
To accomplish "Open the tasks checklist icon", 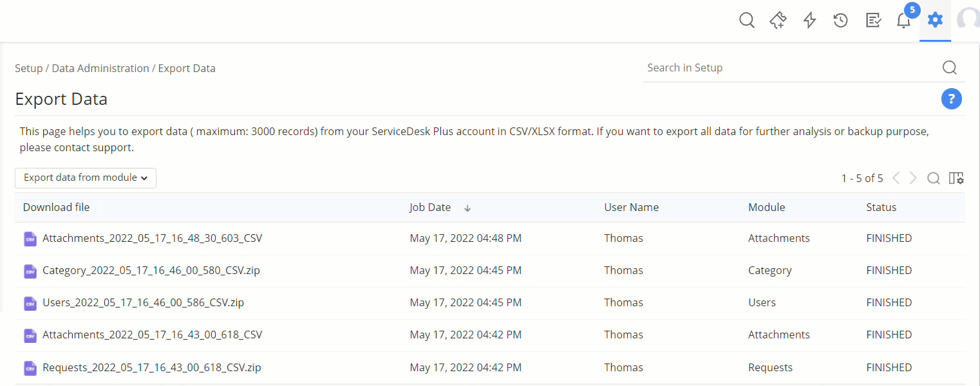I will tap(872, 21).
